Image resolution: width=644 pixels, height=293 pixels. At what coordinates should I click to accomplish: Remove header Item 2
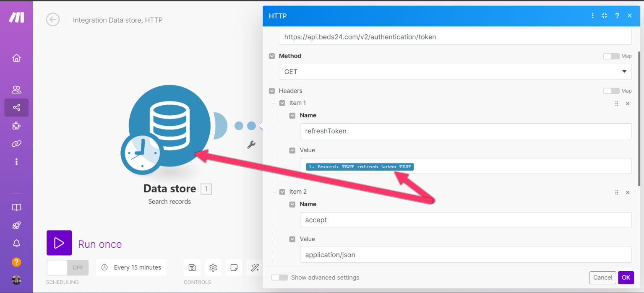(x=628, y=192)
